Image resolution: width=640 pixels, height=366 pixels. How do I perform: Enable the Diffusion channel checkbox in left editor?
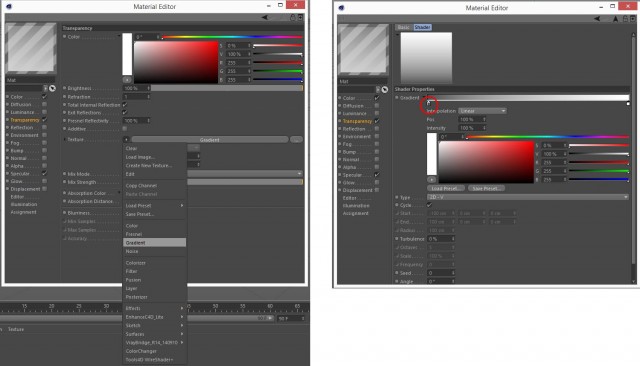click(44, 104)
